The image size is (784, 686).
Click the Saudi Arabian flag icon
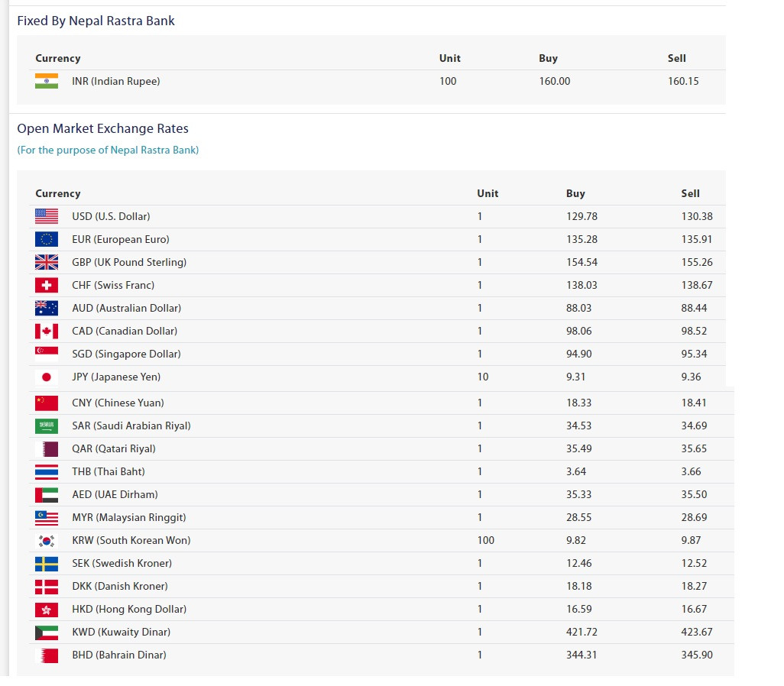click(x=47, y=426)
